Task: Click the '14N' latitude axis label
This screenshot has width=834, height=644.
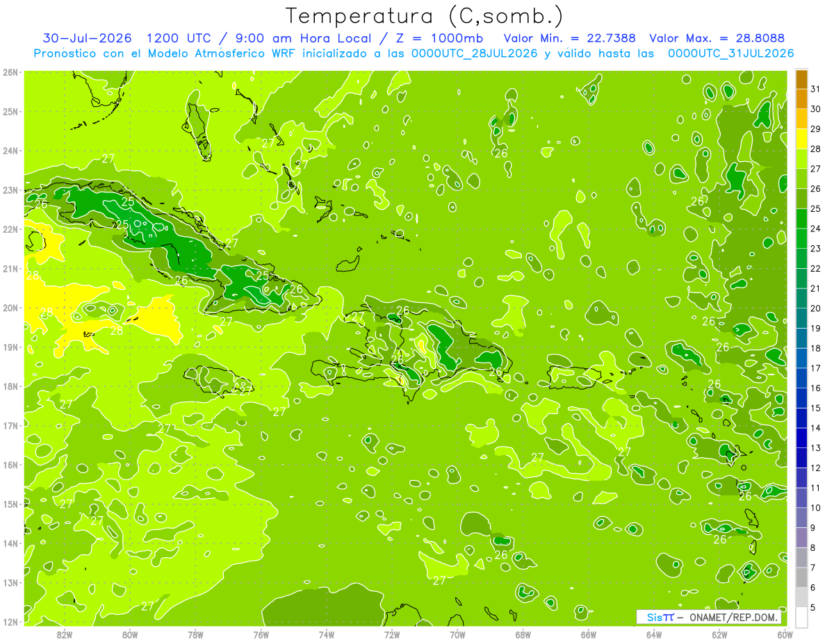Action: (10, 543)
